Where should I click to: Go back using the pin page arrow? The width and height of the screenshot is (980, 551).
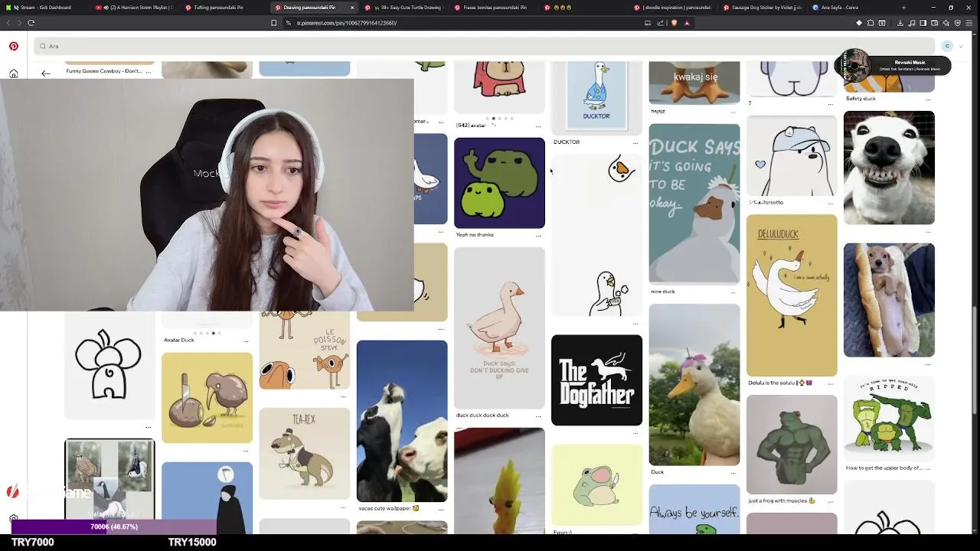(46, 73)
